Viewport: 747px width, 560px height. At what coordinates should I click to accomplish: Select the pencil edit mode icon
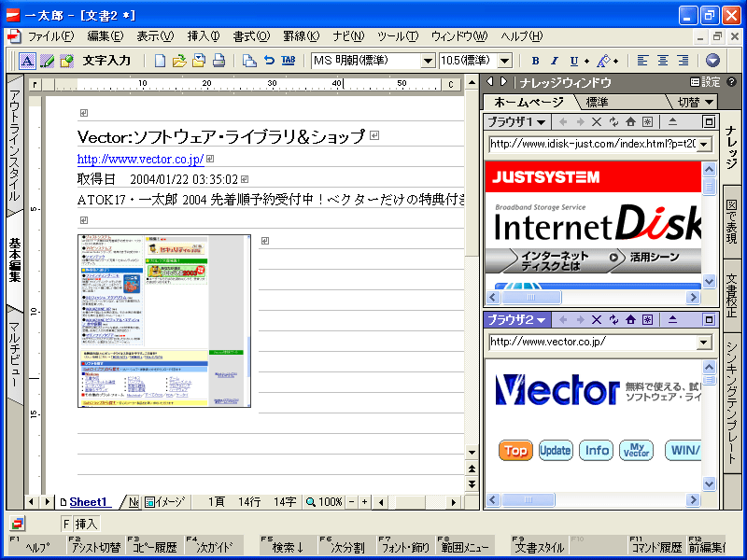47,61
